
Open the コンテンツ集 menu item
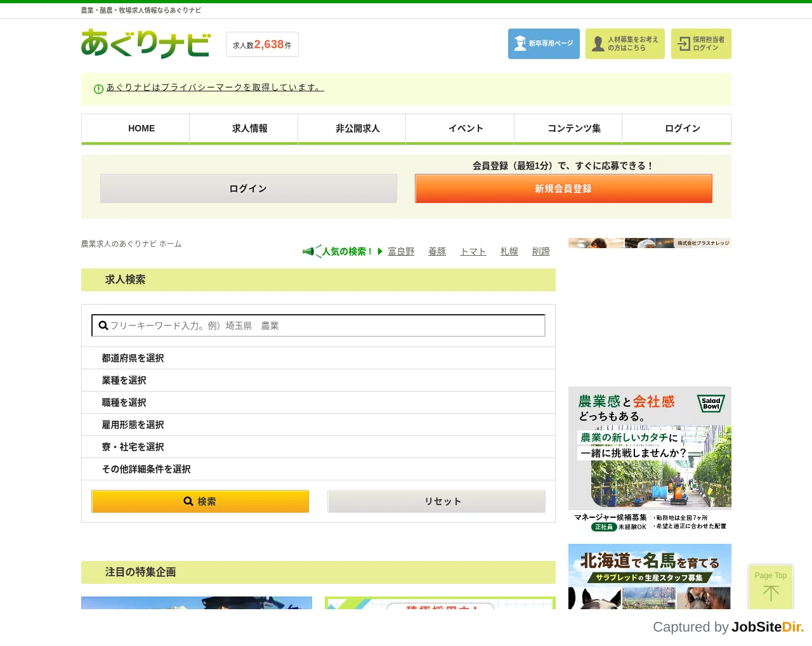[x=568, y=129]
